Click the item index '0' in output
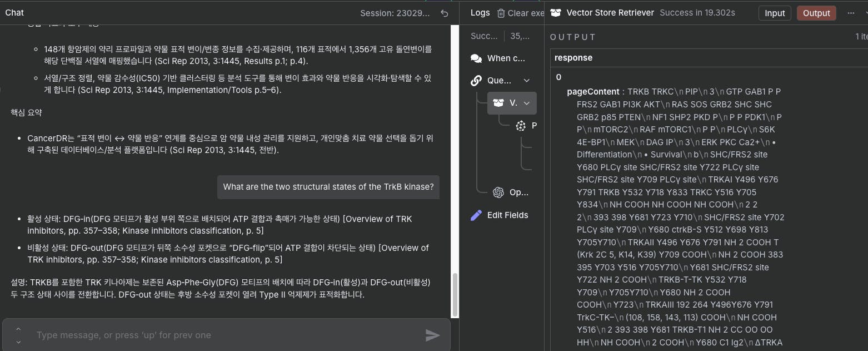Image resolution: width=868 pixels, height=351 pixels. (558, 77)
